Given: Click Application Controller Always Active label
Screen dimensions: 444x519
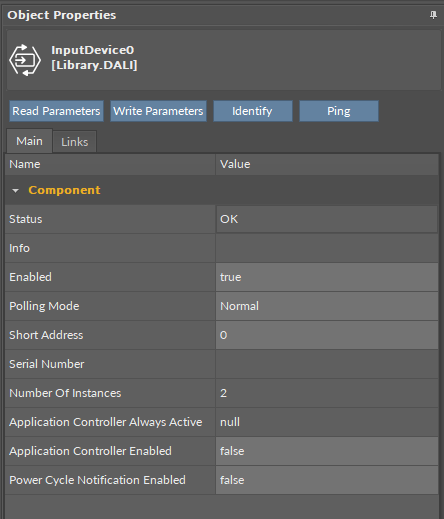Looking at the screenshot, I should pos(106,422).
